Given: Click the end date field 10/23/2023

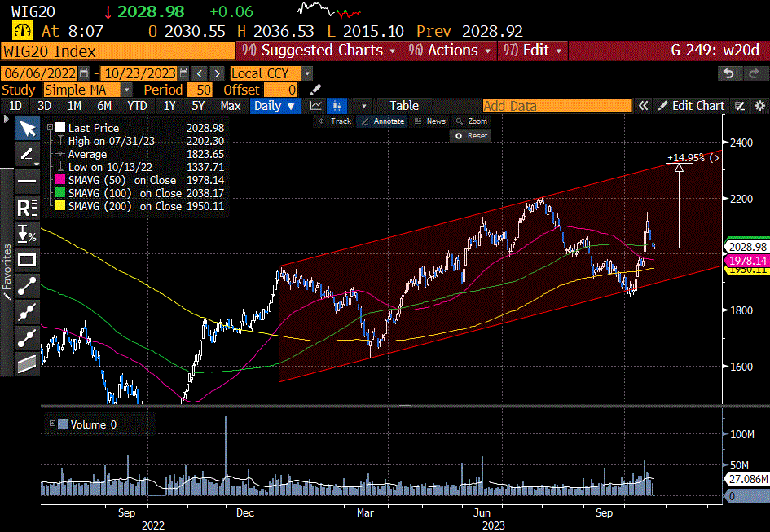Looking at the screenshot, I should point(139,73).
